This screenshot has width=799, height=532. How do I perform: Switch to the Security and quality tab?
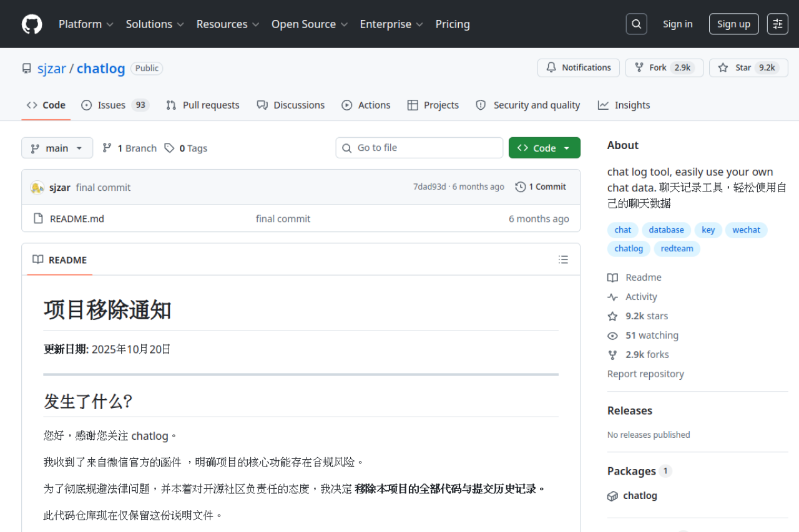528,105
